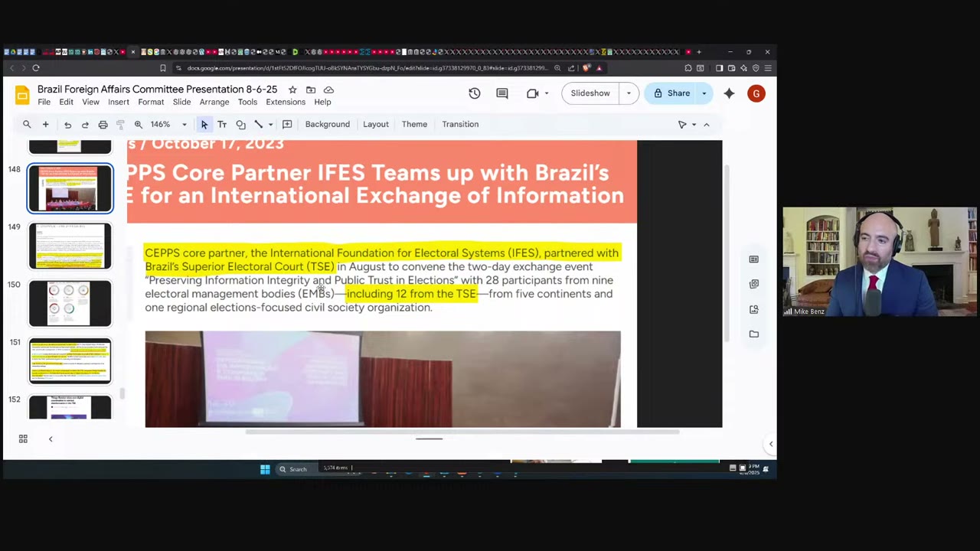The image size is (980, 551).
Task: Open the Google account avatar G
Action: click(756, 93)
